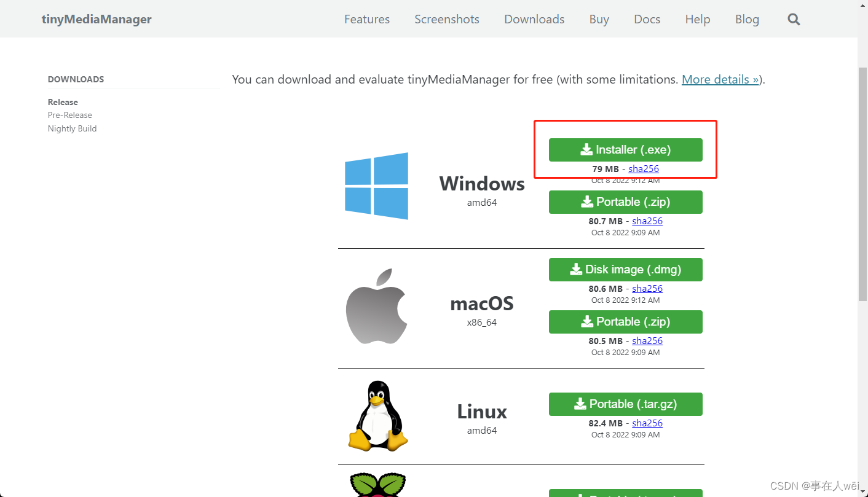Image resolution: width=868 pixels, height=497 pixels.
Task: Open sha256 link for 80.7 MB file
Action: [647, 221]
